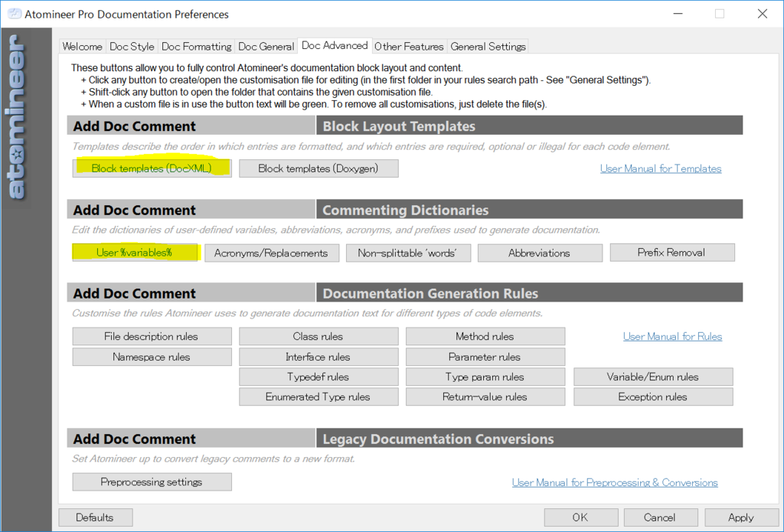
Task: Click the Class rules button
Action: (x=318, y=337)
